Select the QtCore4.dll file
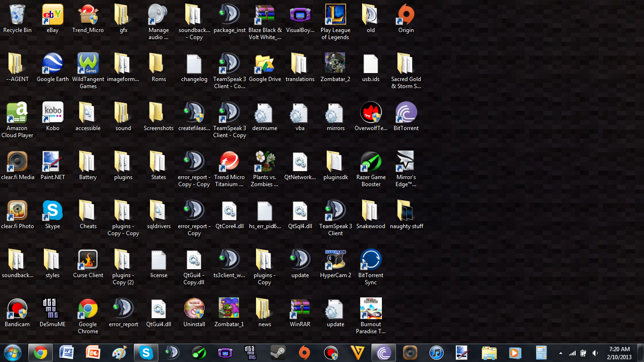The image size is (644, 362). click(x=230, y=215)
